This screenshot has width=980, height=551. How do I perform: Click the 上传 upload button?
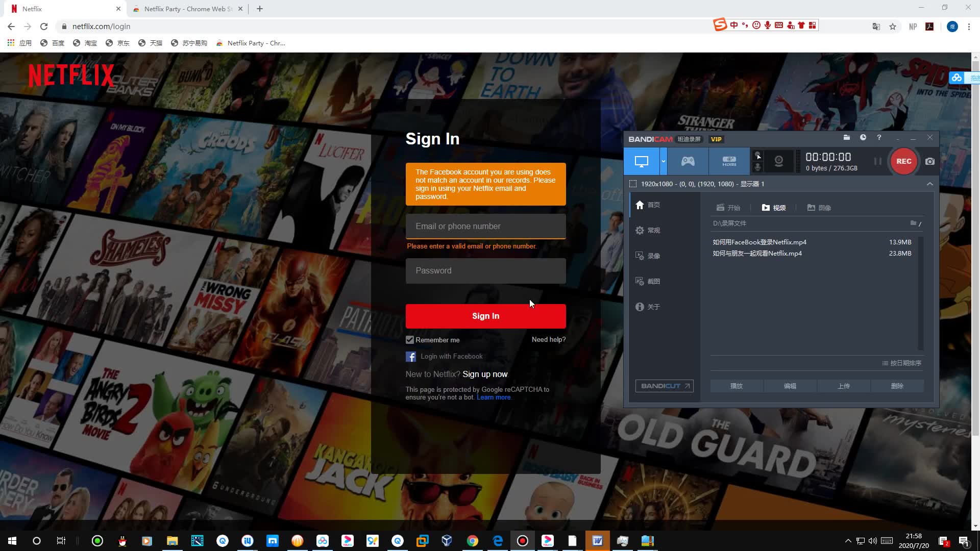click(x=844, y=386)
